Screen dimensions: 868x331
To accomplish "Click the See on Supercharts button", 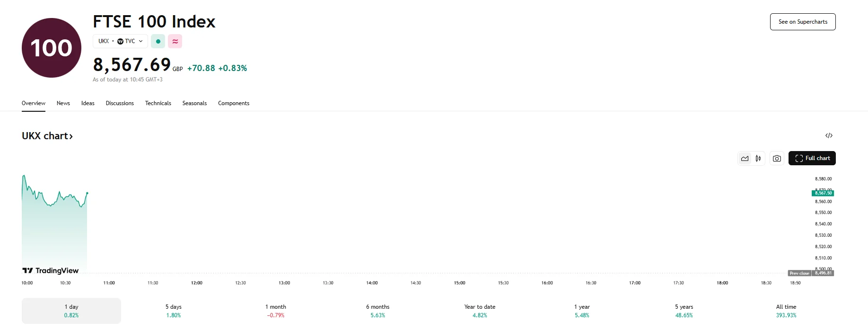I will coord(802,22).
